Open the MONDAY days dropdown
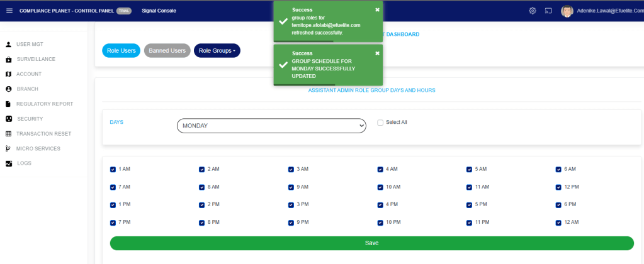644x264 pixels. [271, 126]
